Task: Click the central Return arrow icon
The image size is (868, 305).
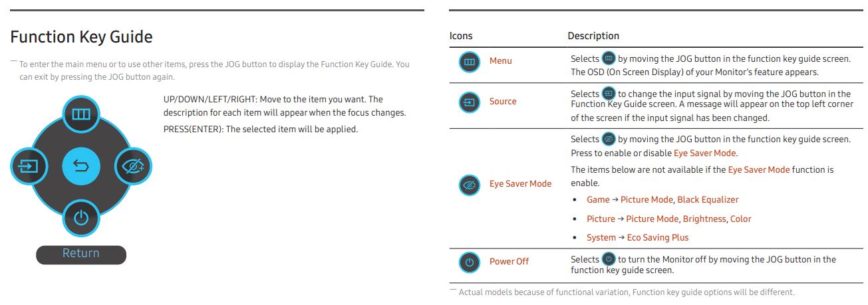Action: pos(80,165)
